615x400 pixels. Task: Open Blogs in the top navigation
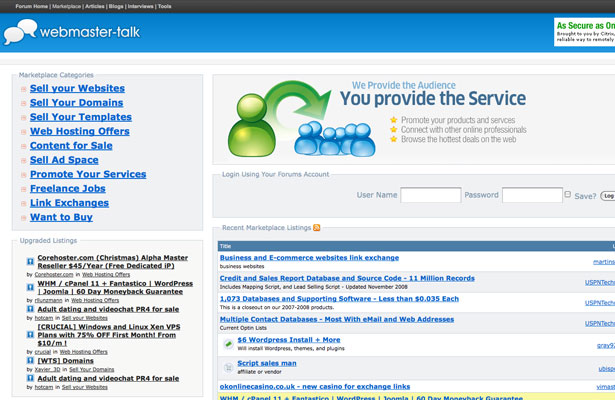[116, 6]
